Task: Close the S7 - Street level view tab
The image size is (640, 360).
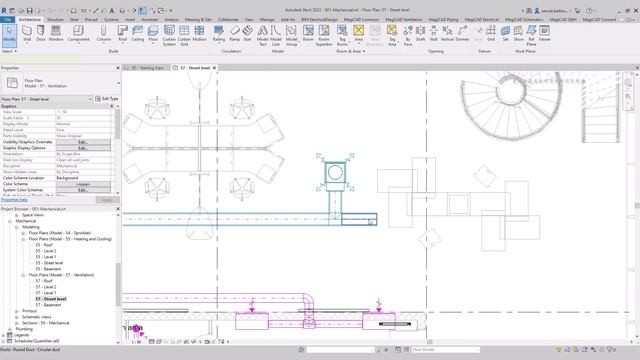Action: [214, 68]
